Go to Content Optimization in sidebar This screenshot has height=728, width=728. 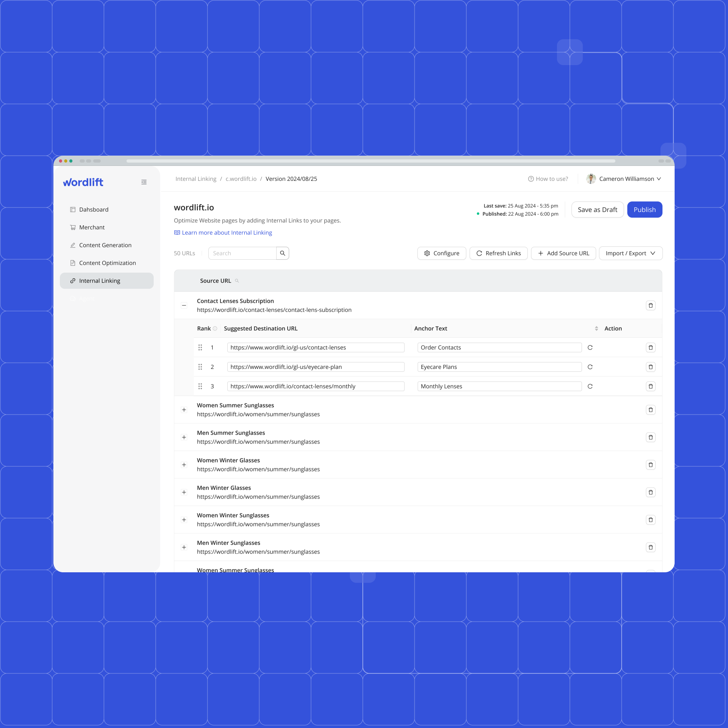coord(107,263)
